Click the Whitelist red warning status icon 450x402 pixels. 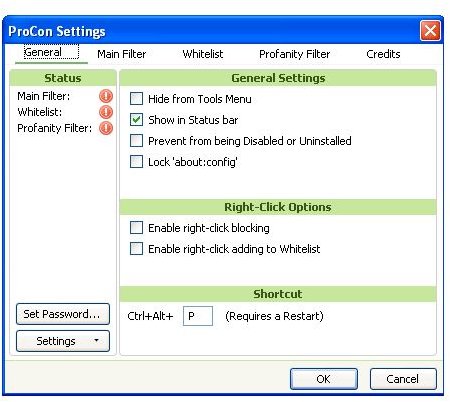[106, 112]
